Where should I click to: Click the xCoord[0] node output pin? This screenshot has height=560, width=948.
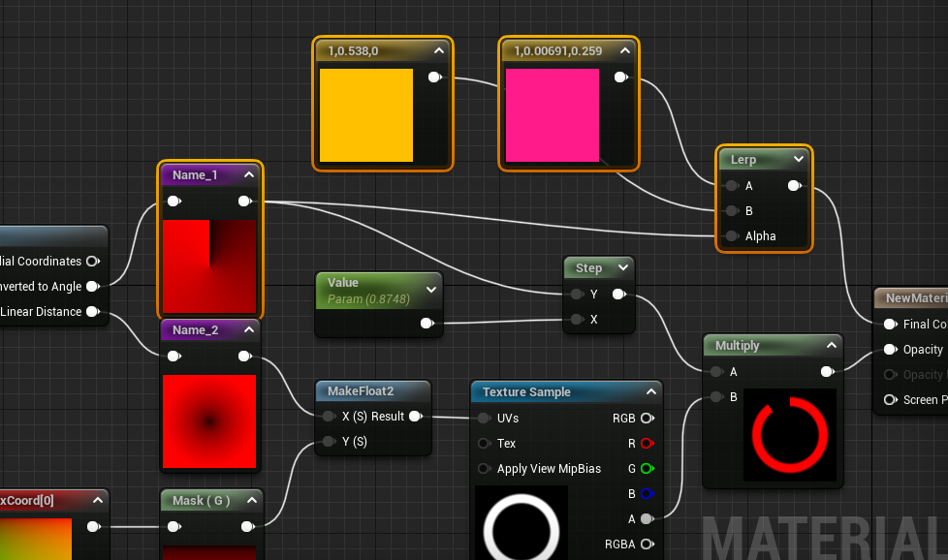93,527
